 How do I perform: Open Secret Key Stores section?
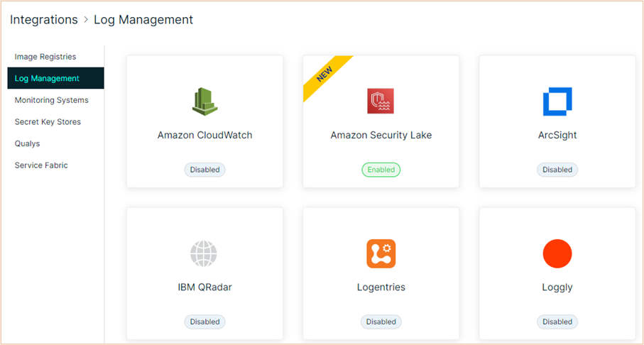click(x=48, y=122)
